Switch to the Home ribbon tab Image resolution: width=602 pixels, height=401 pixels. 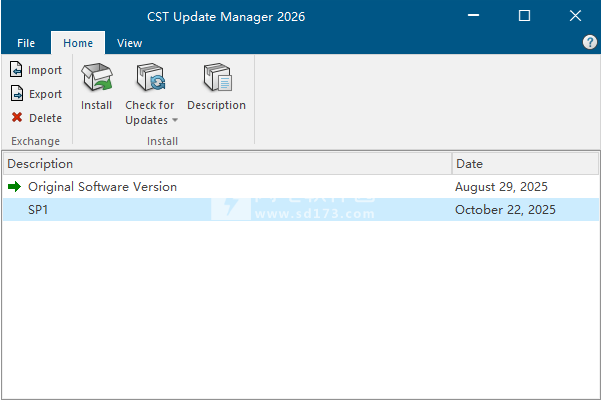[x=78, y=43]
